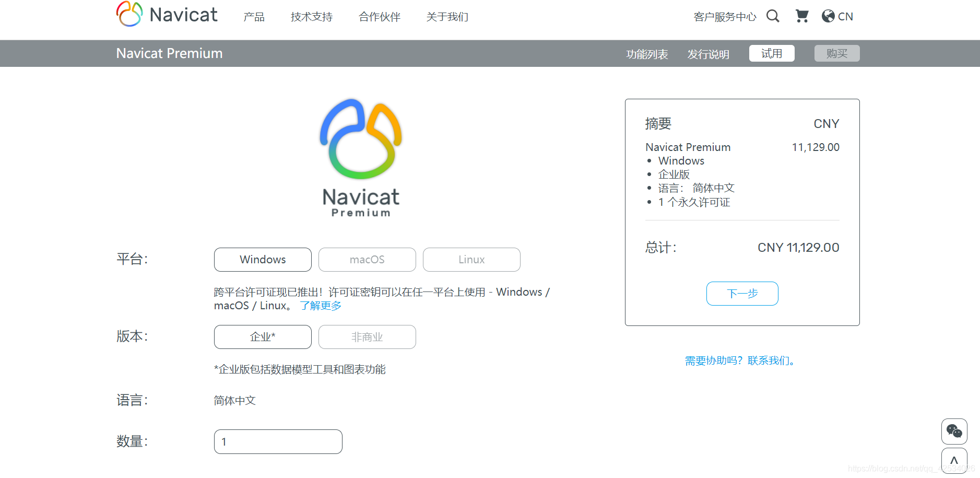Click the 摘要 summary heading

click(x=658, y=124)
